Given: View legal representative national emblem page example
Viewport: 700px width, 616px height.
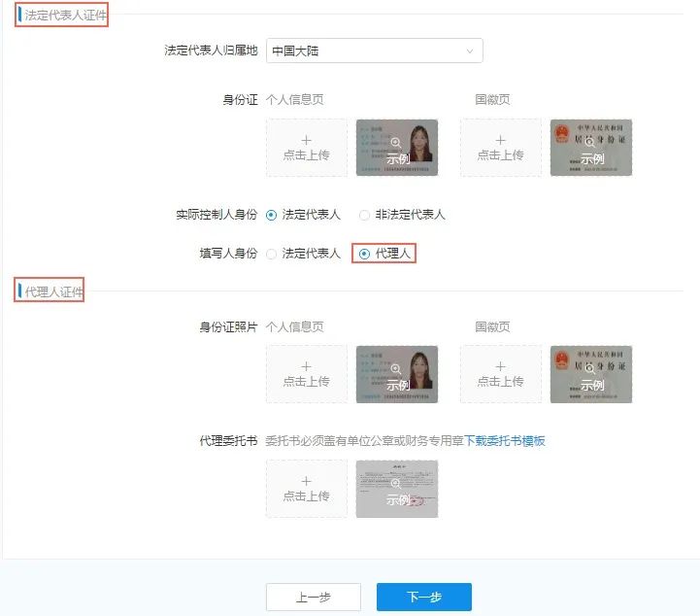Looking at the screenshot, I should point(591,148).
